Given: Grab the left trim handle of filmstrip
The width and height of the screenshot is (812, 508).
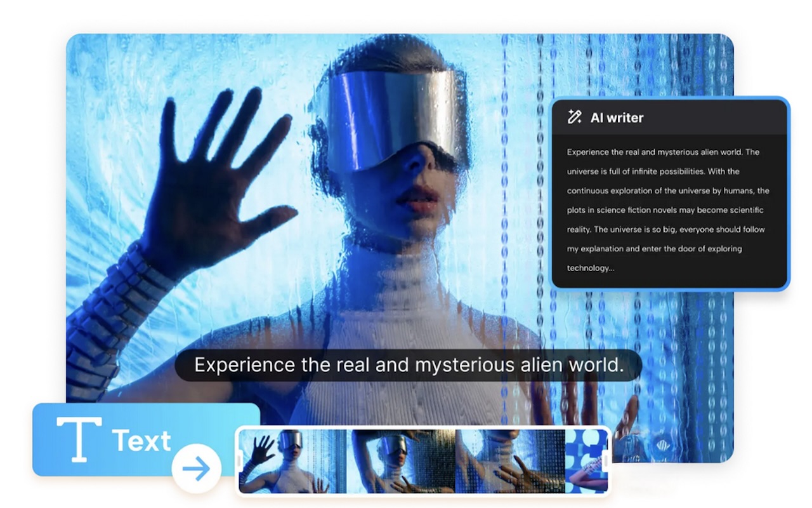Looking at the screenshot, I should (x=240, y=460).
